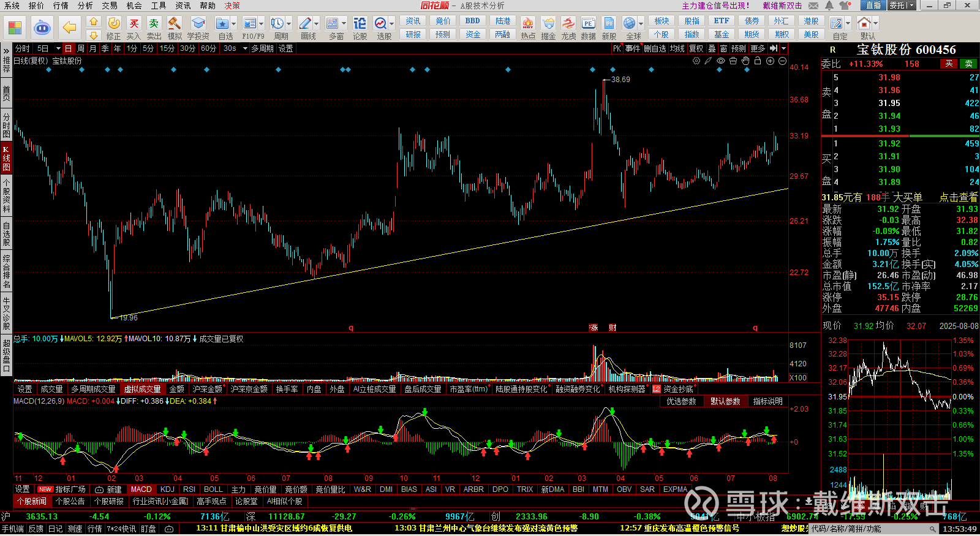The height and width of the screenshot is (536, 980).
Task: Click the yellow back arrow icon
Action: click(70, 28)
